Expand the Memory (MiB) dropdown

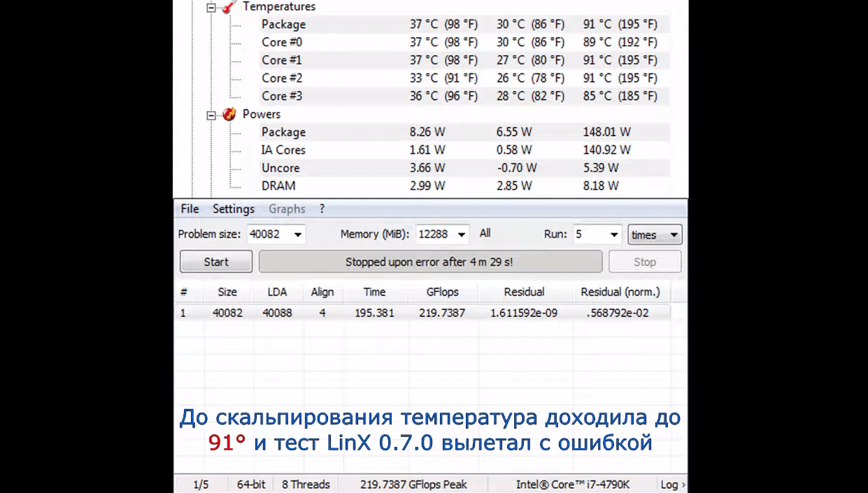pyautogui.click(x=462, y=235)
